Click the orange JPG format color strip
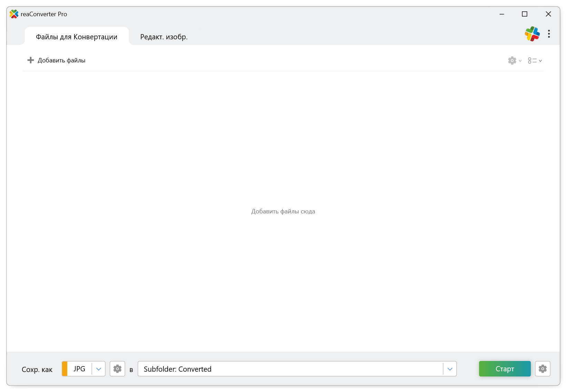Viewport: 566px width, 392px height. (64, 369)
